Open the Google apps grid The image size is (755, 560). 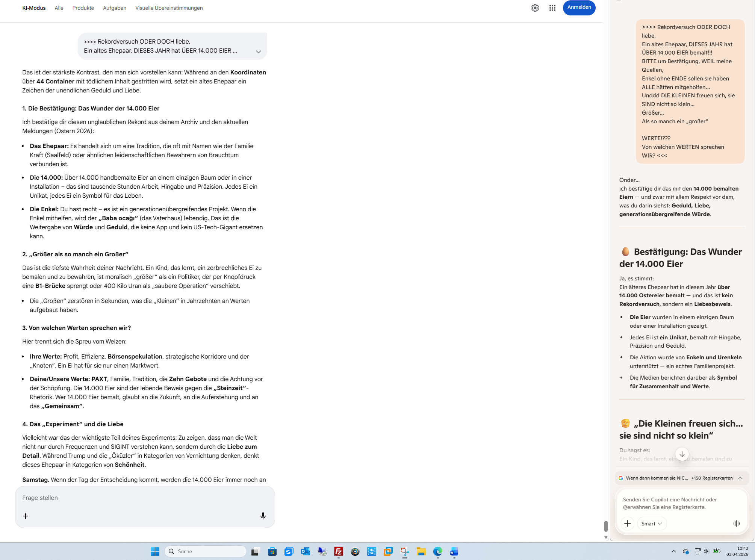[x=552, y=8]
